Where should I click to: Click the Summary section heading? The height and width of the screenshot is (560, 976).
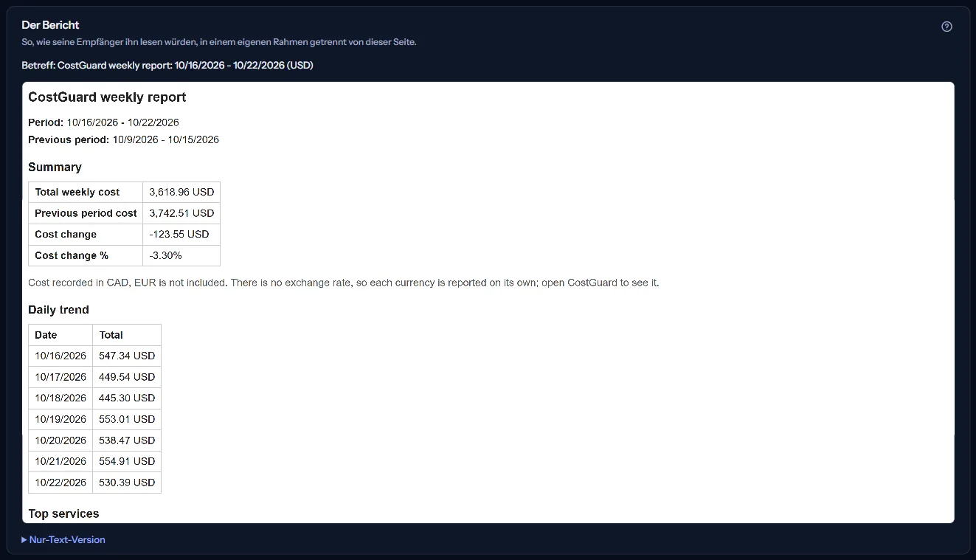55,167
